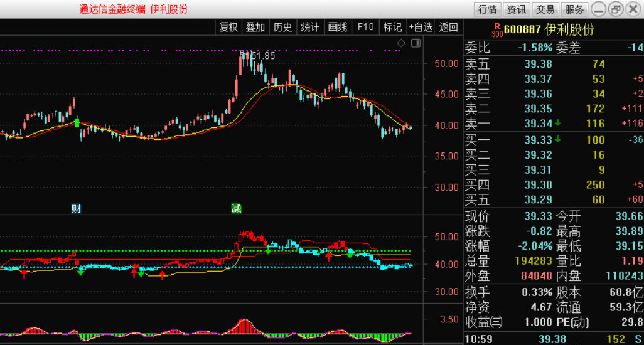Click 3.50 on bottom indicator axis

coord(449,319)
